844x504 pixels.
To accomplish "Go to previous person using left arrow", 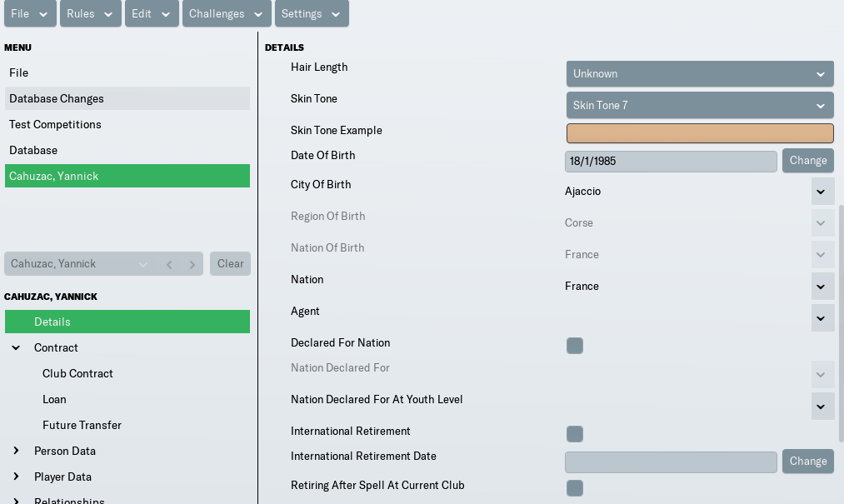I will (x=169, y=264).
